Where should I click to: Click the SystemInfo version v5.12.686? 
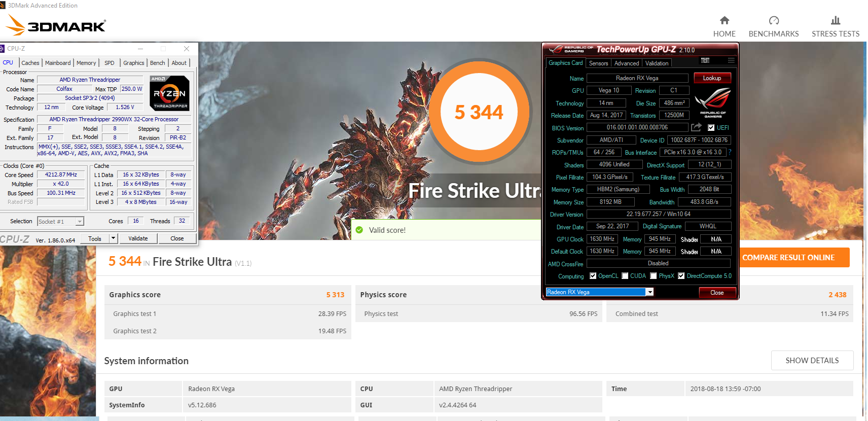[202, 405]
